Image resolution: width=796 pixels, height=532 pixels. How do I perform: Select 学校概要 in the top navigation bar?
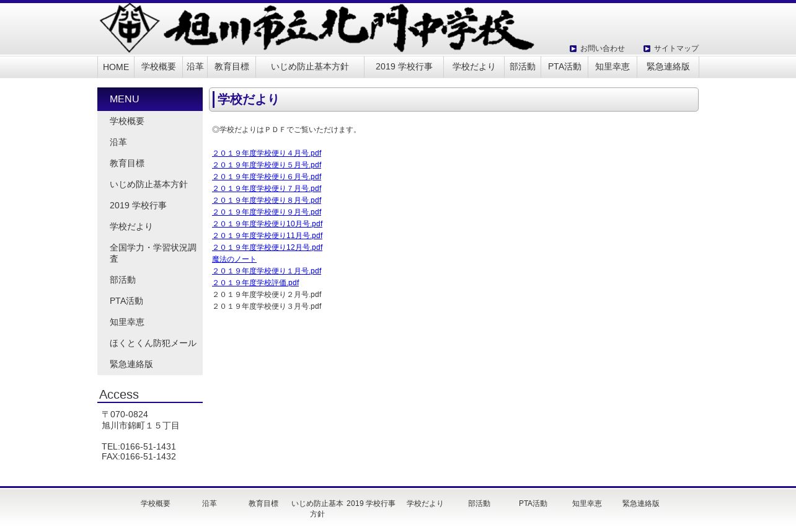(159, 67)
